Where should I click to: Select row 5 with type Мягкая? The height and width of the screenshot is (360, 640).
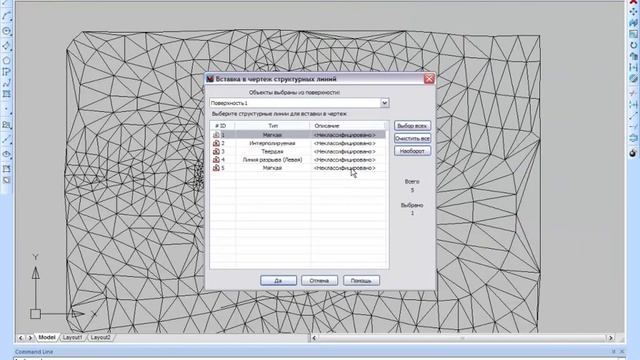pyautogui.click(x=298, y=168)
